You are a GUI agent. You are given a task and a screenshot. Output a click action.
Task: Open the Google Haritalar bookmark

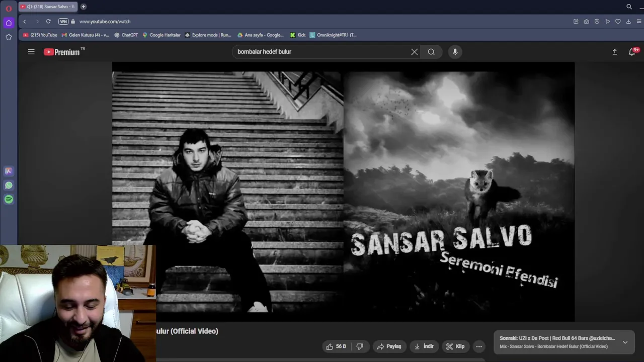point(162,35)
